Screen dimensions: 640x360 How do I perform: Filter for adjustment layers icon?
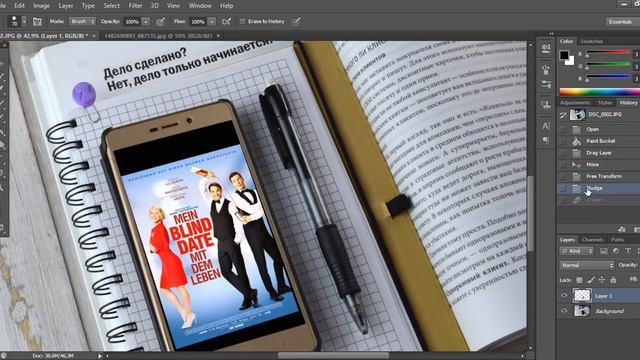point(616,251)
